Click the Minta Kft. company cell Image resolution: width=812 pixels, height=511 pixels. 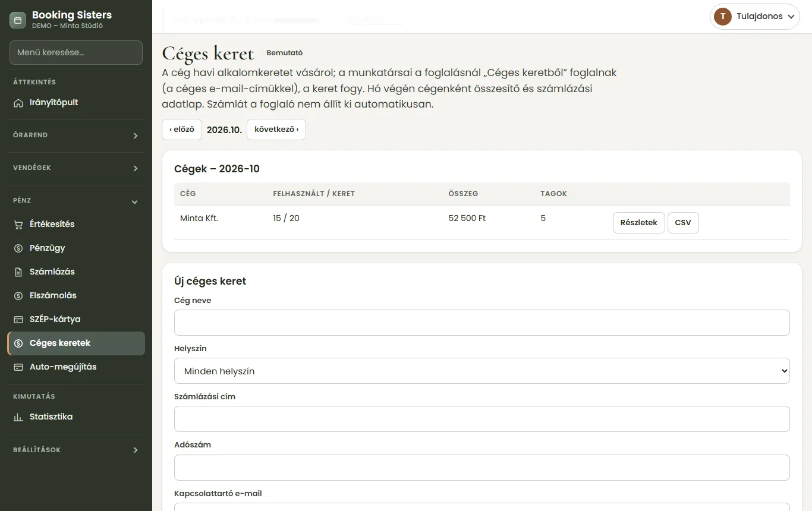tap(199, 219)
